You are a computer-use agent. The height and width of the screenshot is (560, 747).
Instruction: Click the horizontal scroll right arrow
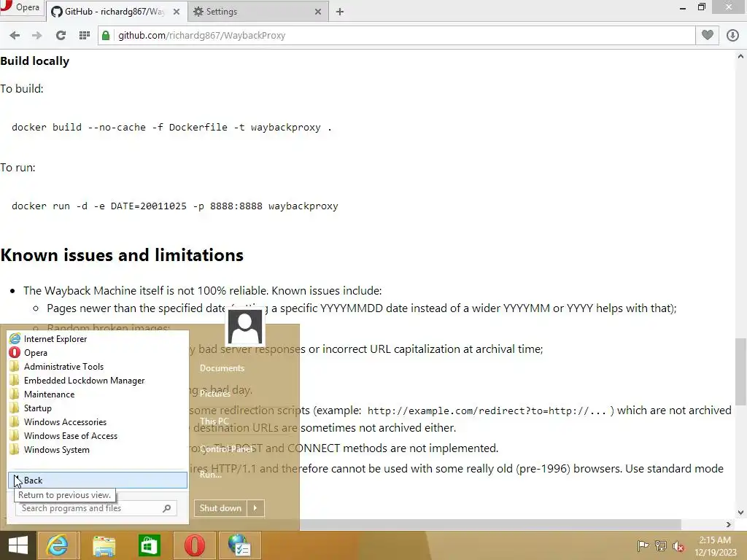coord(729,524)
